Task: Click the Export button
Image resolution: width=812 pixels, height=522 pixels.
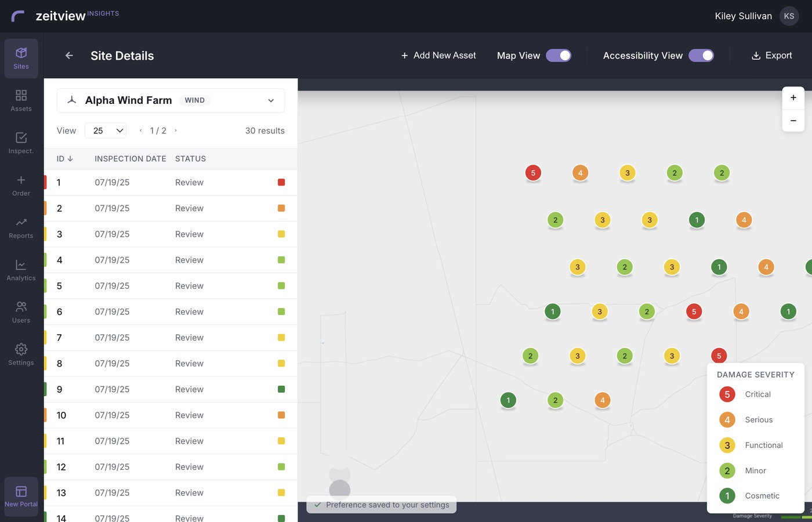Action: (x=771, y=56)
